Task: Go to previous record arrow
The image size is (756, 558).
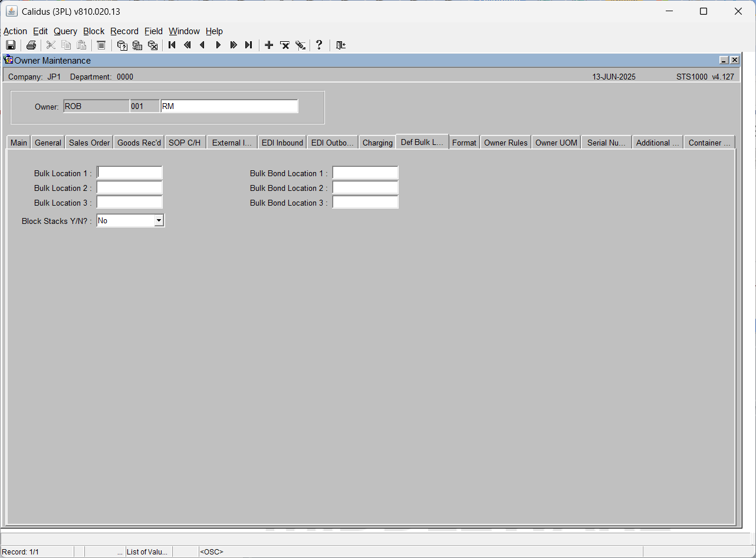Action: click(203, 45)
